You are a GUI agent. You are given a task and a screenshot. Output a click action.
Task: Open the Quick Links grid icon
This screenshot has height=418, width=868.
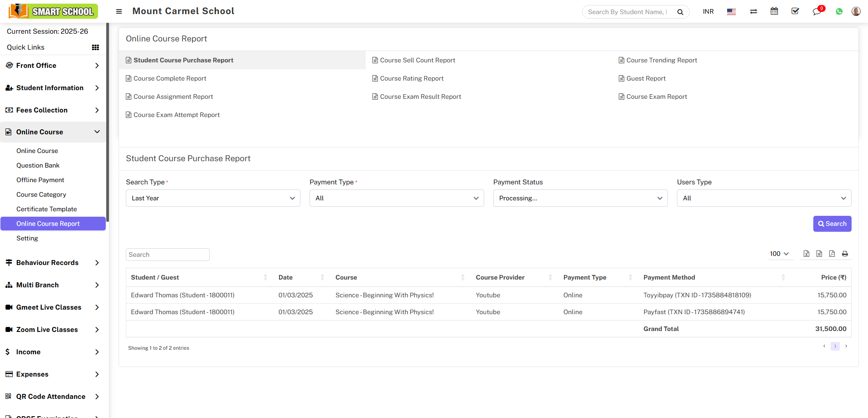[95, 47]
